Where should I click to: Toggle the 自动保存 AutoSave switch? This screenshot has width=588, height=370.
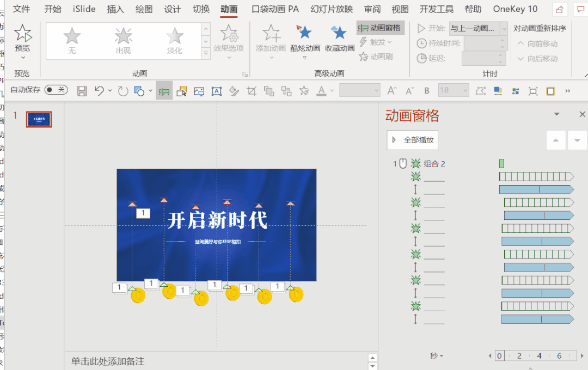click(56, 90)
